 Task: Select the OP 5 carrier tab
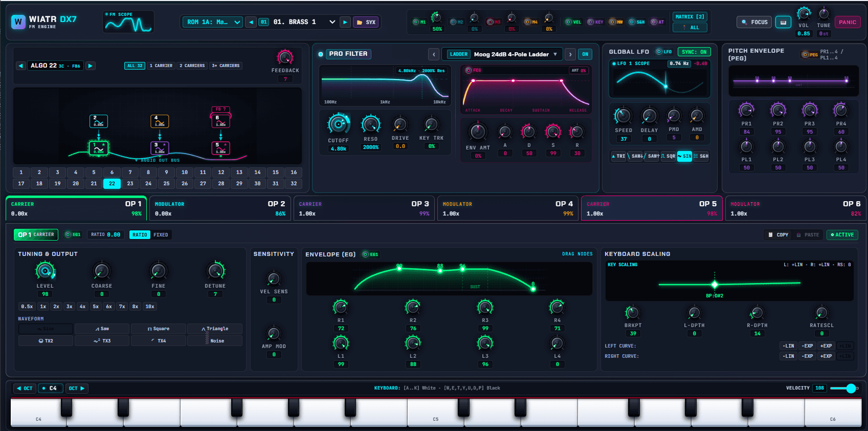pos(652,208)
